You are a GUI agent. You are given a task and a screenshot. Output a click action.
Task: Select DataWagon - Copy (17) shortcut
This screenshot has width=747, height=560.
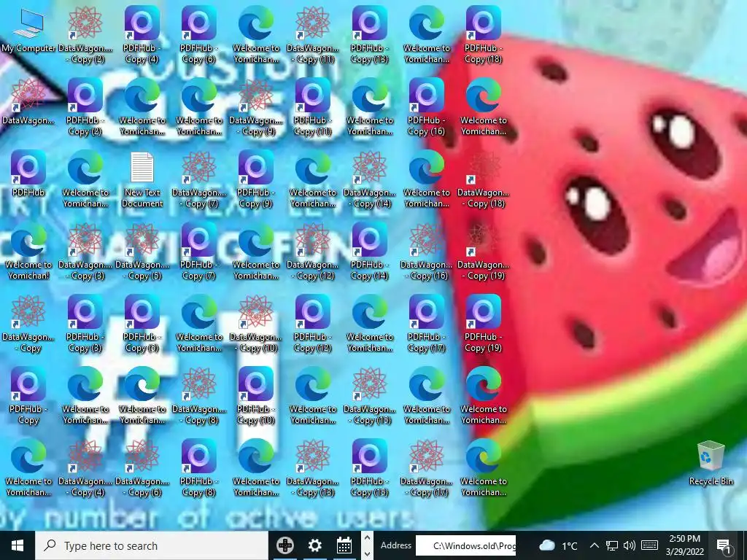426,469
